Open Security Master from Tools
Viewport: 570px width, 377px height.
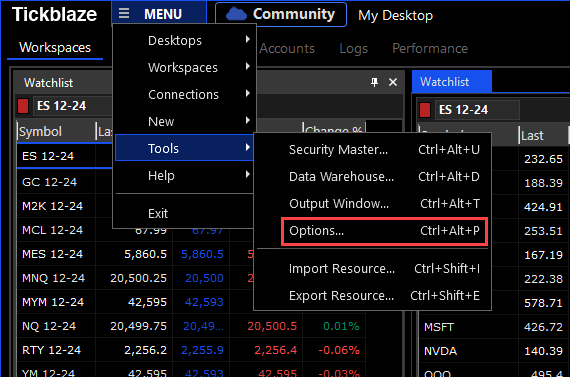click(373, 150)
